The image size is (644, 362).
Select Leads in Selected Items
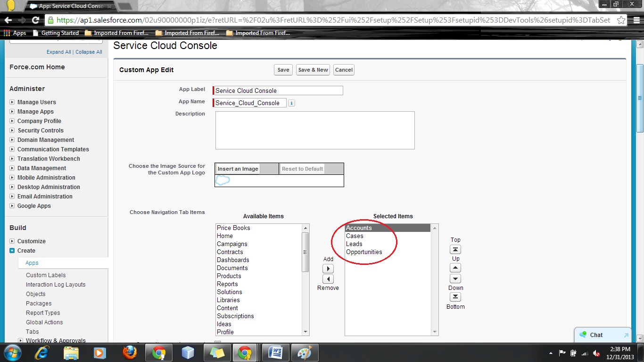pyautogui.click(x=388, y=244)
